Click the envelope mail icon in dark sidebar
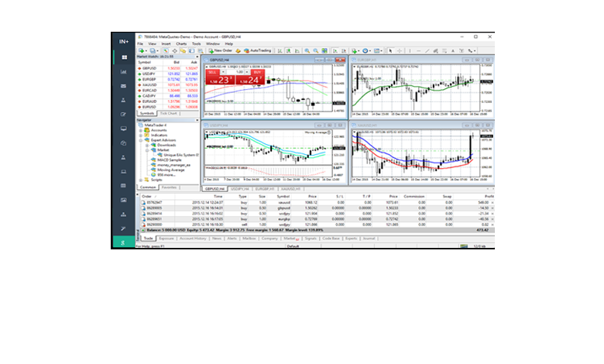The width and height of the screenshot is (604, 364). tap(124, 86)
